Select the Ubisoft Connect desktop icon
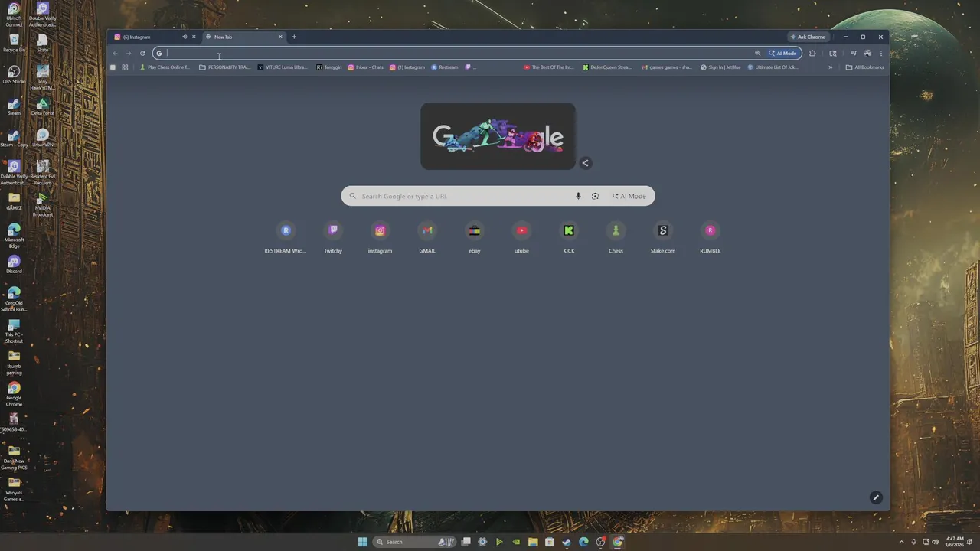The width and height of the screenshot is (980, 551). tap(14, 15)
